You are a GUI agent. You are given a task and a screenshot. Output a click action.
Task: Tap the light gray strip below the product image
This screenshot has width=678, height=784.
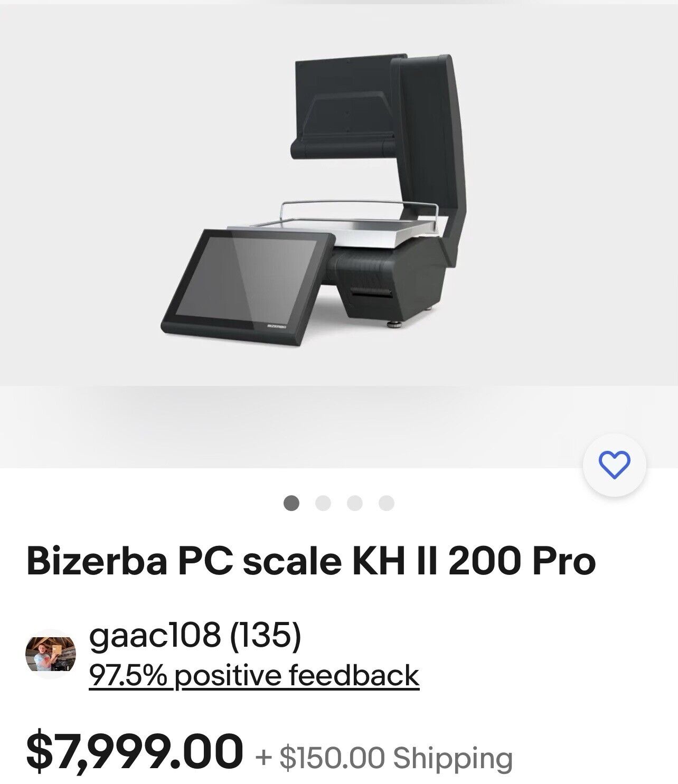pyautogui.click(x=339, y=427)
